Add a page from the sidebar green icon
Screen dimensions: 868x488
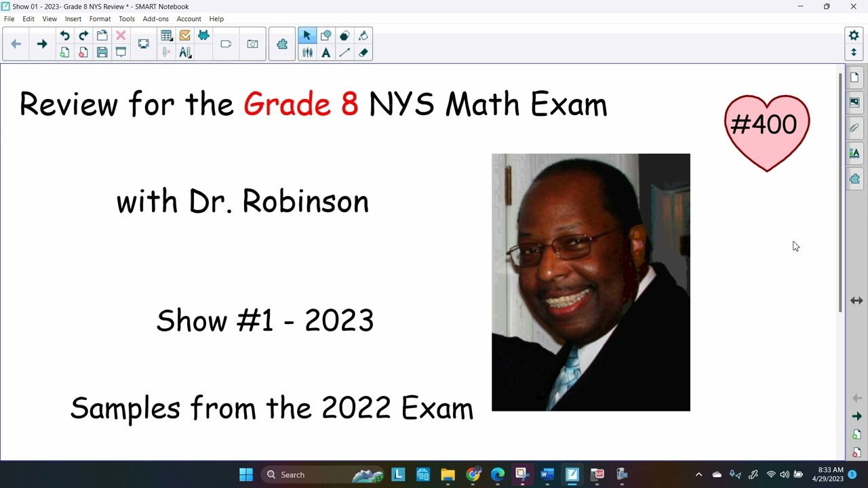(856, 434)
